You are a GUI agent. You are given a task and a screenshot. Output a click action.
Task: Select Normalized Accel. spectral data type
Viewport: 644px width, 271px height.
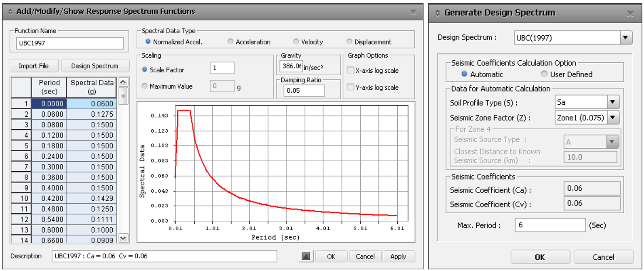pos(148,42)
